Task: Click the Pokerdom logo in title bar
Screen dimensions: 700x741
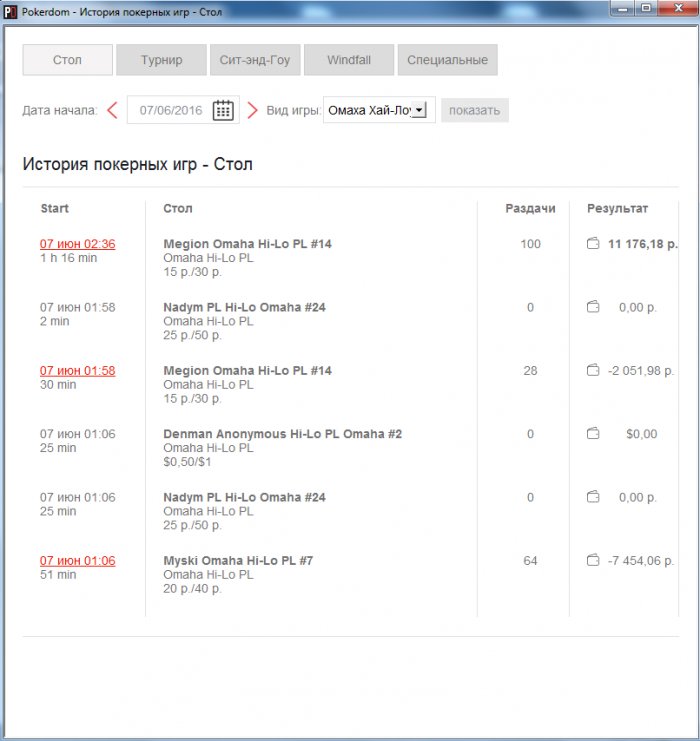Action: [x=10, y=11]
